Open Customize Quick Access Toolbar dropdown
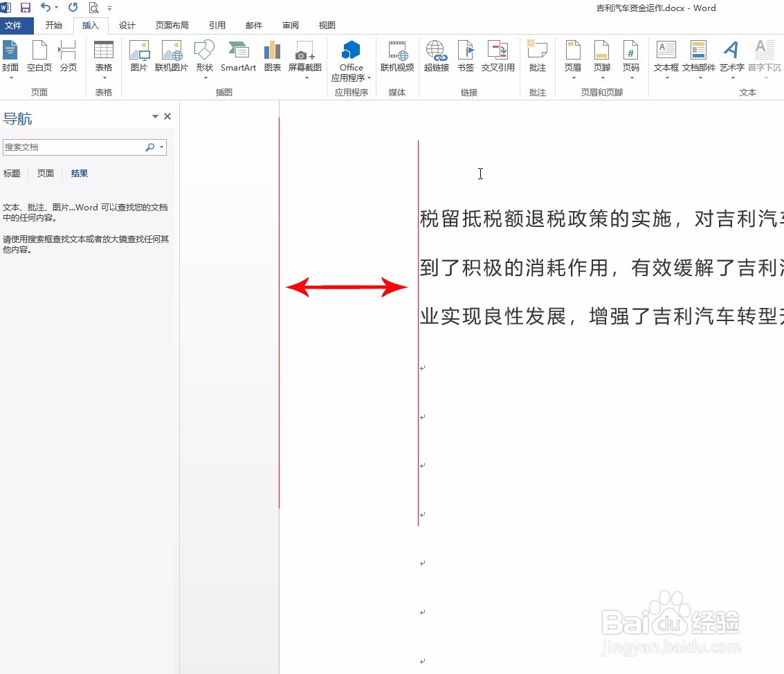Viewport: 784px width, 674px height. pos(109,8)
